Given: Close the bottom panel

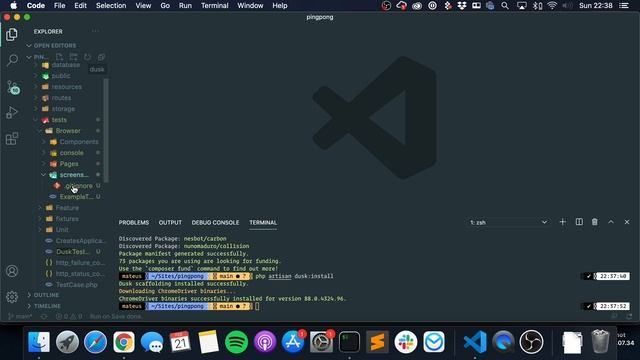Looking at the screenshot, I should [627, 222].
